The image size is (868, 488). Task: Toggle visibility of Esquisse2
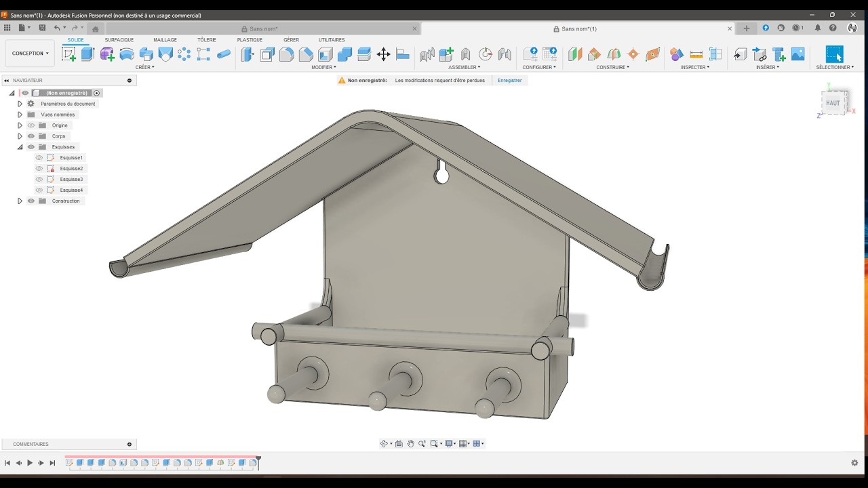39,169
